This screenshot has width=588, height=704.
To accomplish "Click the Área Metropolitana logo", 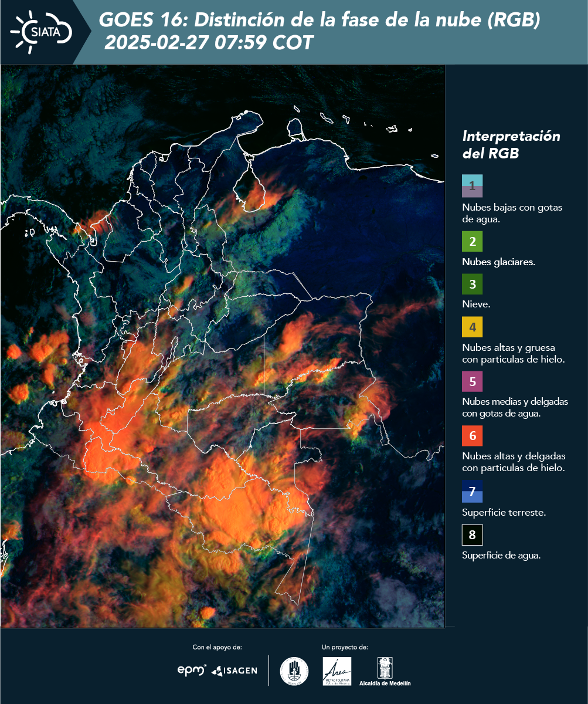I will (337, 671).
